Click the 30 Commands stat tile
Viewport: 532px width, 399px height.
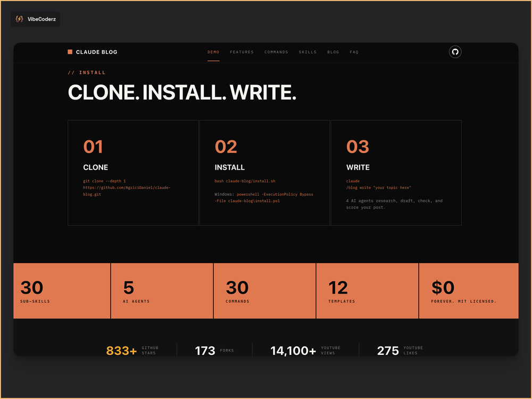click(264, 291)
